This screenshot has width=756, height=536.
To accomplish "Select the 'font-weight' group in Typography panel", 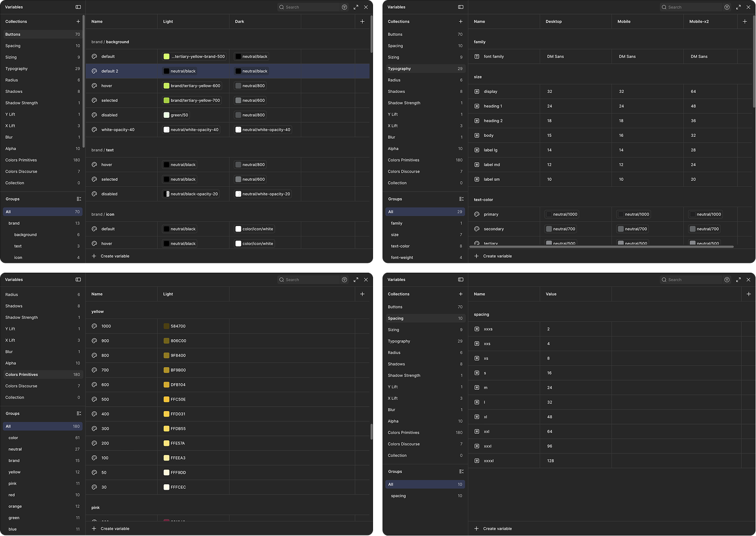I will click(x=425, y=258).
